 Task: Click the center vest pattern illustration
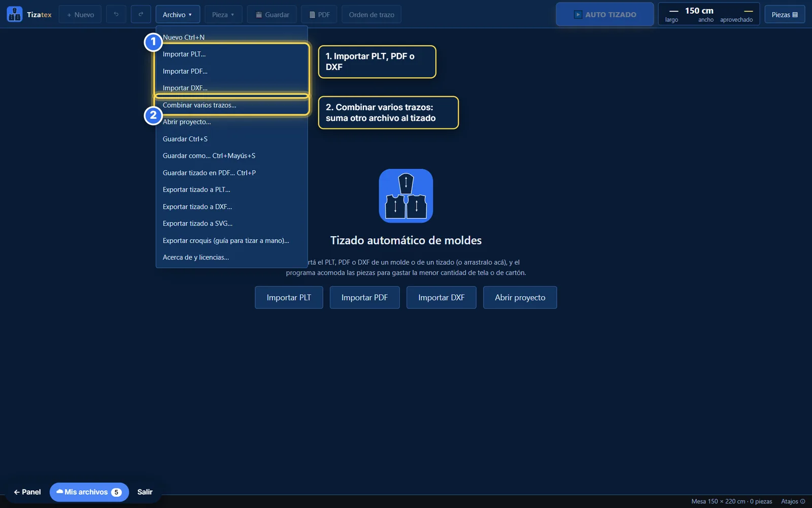tap(406, 196)
